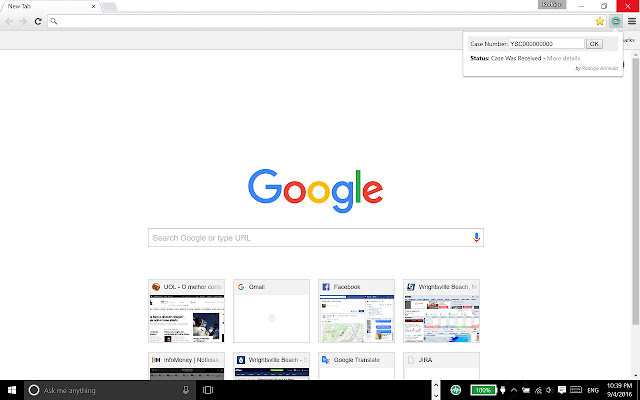640x400 pixels.
Task: Open the Chrome hamburger menu
Action: [x=631, y=21]
